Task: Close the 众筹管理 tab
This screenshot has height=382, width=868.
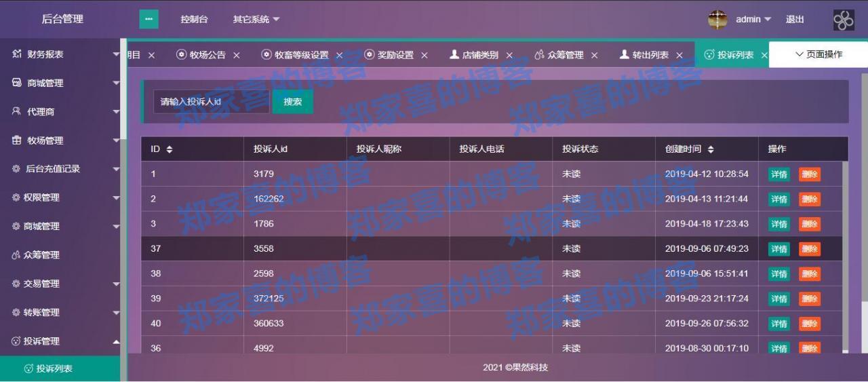Action: click(x=594, y=55)
